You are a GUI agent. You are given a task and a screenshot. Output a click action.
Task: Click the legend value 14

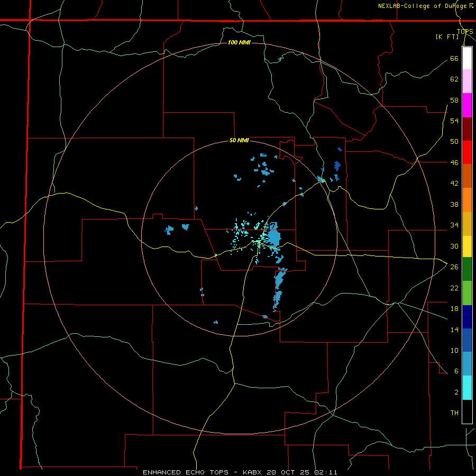coord(454,329)
